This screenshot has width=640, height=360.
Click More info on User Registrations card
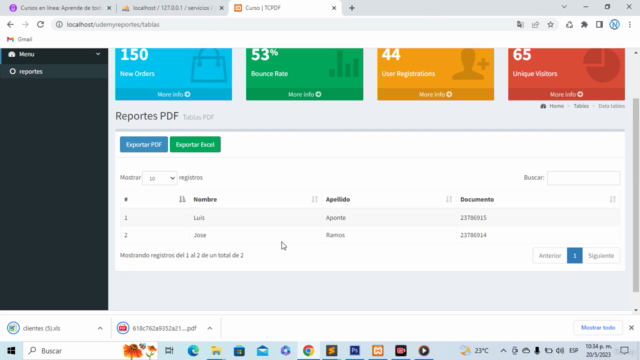click(x=436, y=94)
